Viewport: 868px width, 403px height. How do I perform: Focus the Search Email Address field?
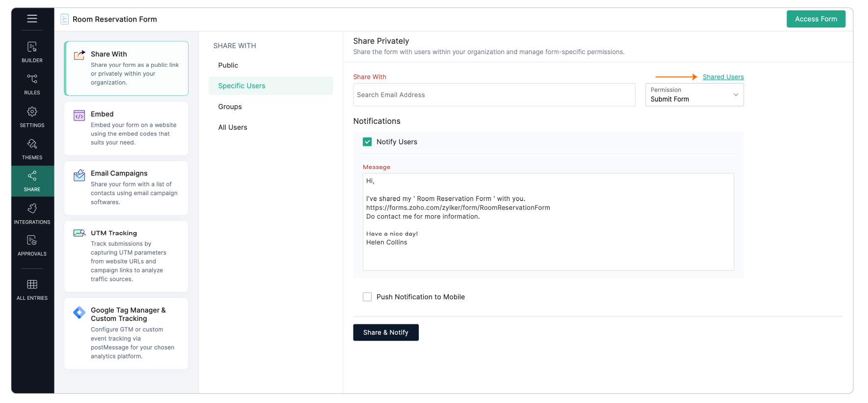(494, 95)
